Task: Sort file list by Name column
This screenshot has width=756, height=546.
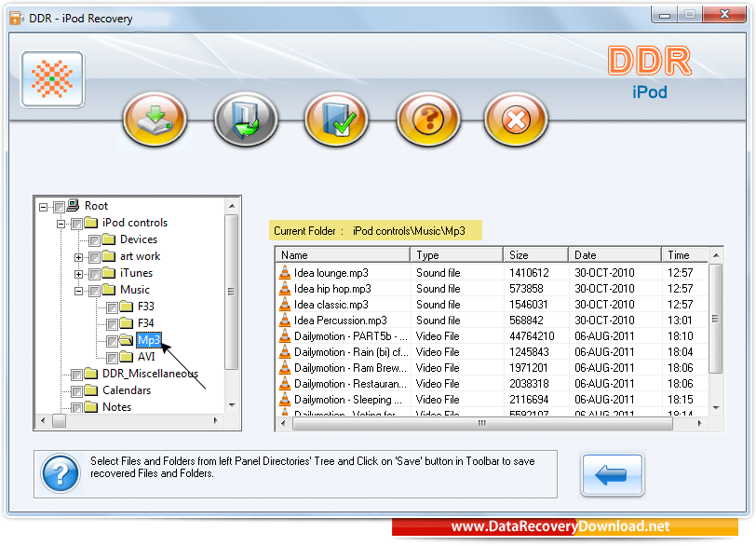Action: coord(343,255)
